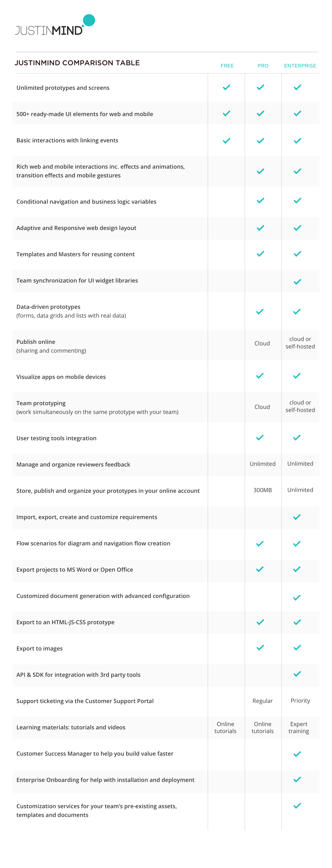
Task: Click Online tutorials text in Free column
Action: point(225,727)
